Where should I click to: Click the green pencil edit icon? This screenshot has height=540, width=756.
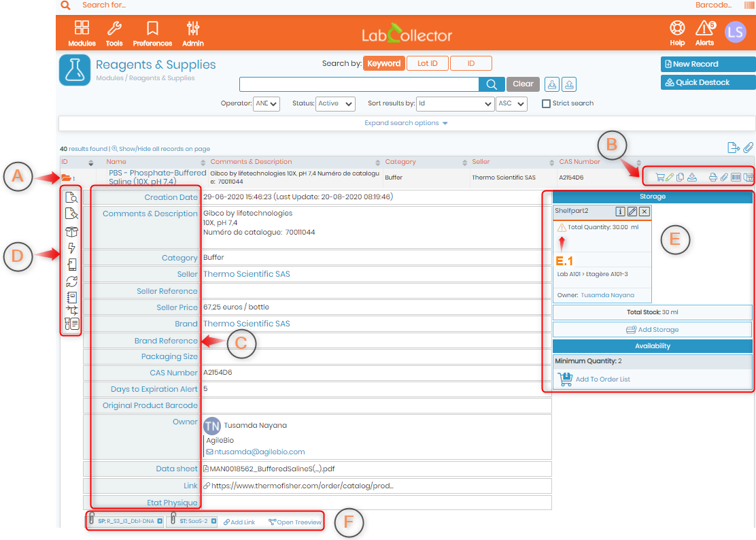coord(670,178)
